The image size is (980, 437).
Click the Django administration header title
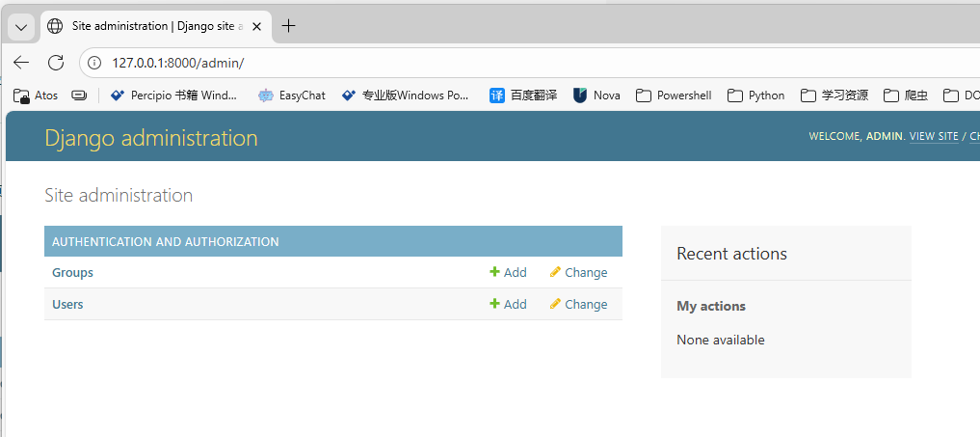[151, 138]
